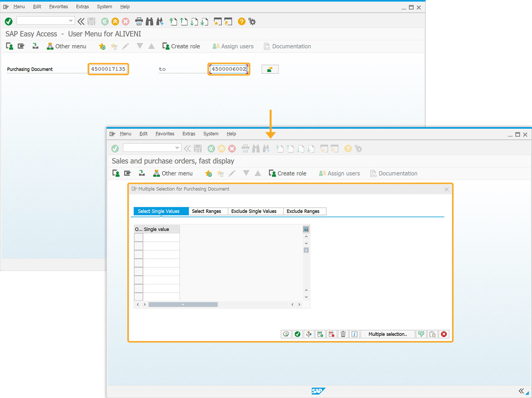Viewport: 532px width, 398px height.
Task: Open the command field dropdown in Sales and purchase orders window
Action: pos(177,148)
